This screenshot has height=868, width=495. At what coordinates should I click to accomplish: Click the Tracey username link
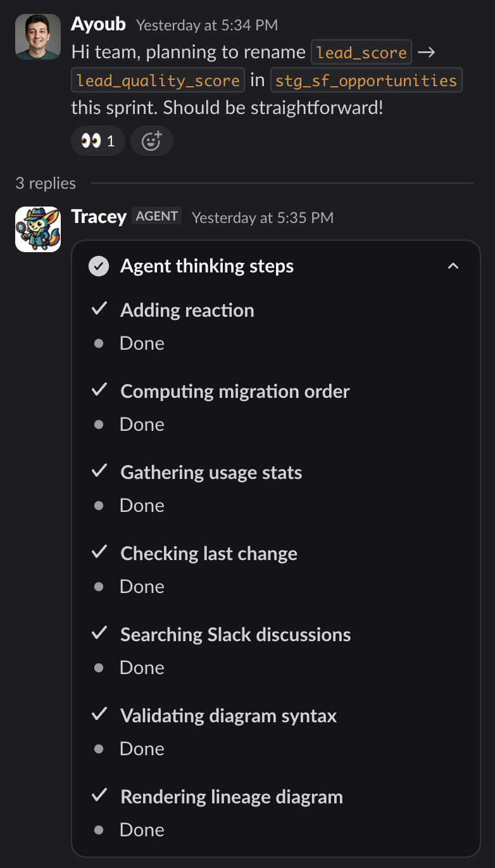pyautogui.click(x=99, y=217)
